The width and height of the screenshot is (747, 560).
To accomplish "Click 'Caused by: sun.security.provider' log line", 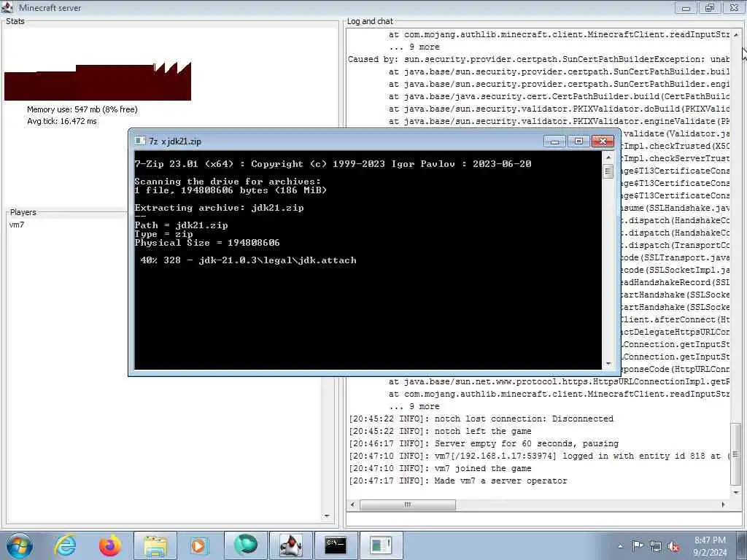I will [x=538, y=59].
